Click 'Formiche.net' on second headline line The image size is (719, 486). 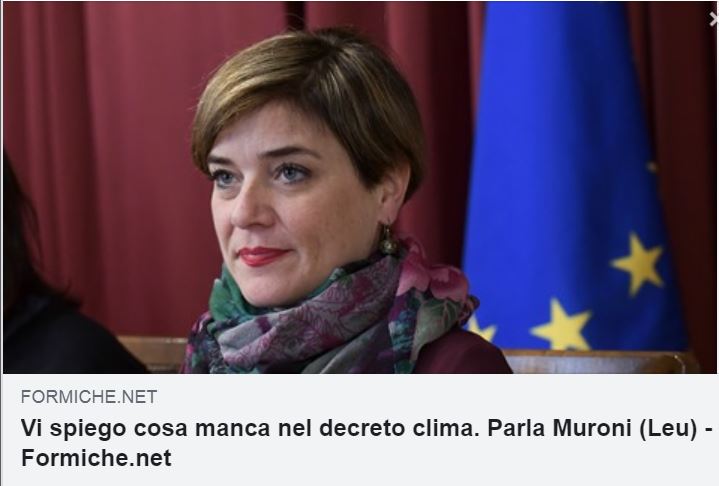pyautogui.click(x=96, y=458)
